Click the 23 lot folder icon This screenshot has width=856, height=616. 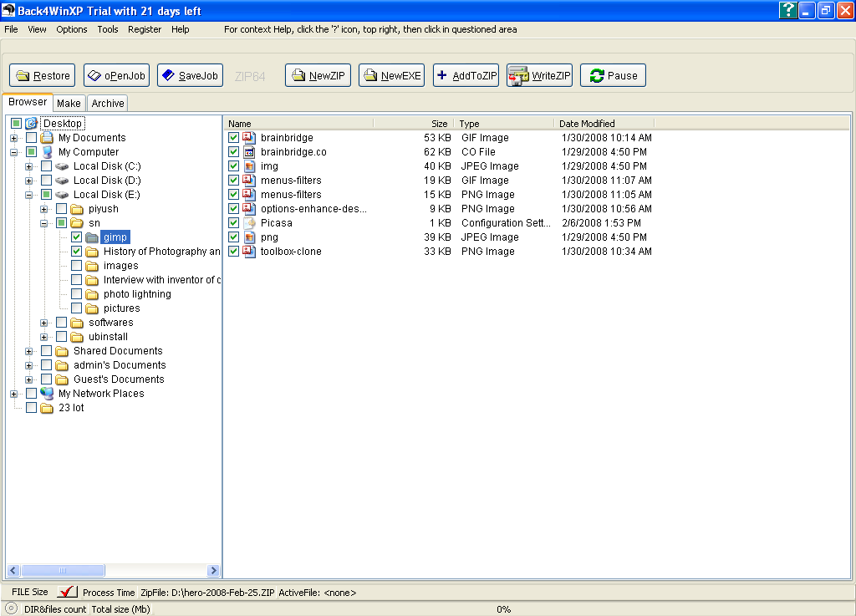point(48,408)
